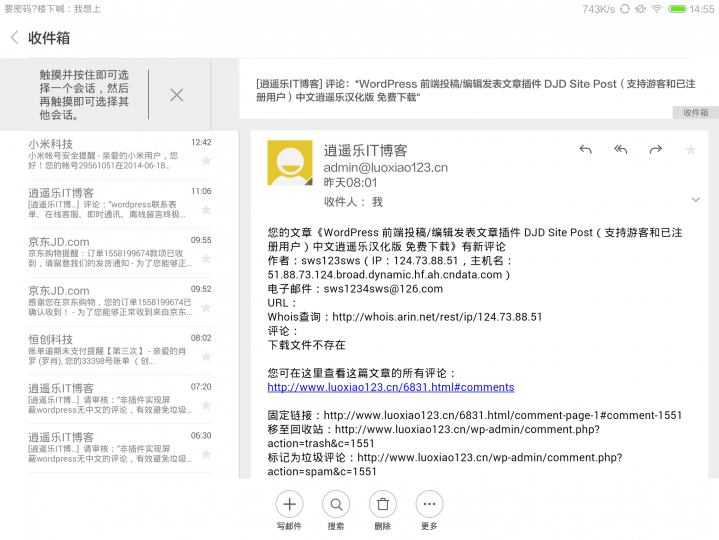Tap the Whois查询 URL line

tap(405, 317)
